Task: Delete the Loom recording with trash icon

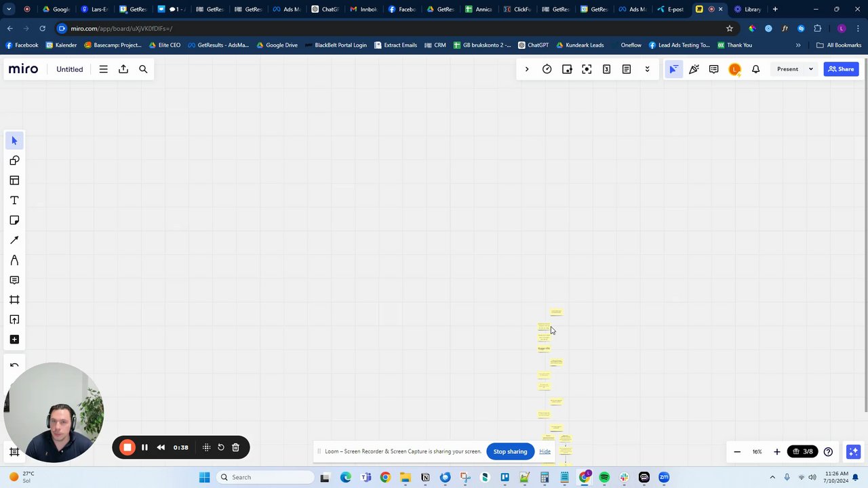Action: 235,447
